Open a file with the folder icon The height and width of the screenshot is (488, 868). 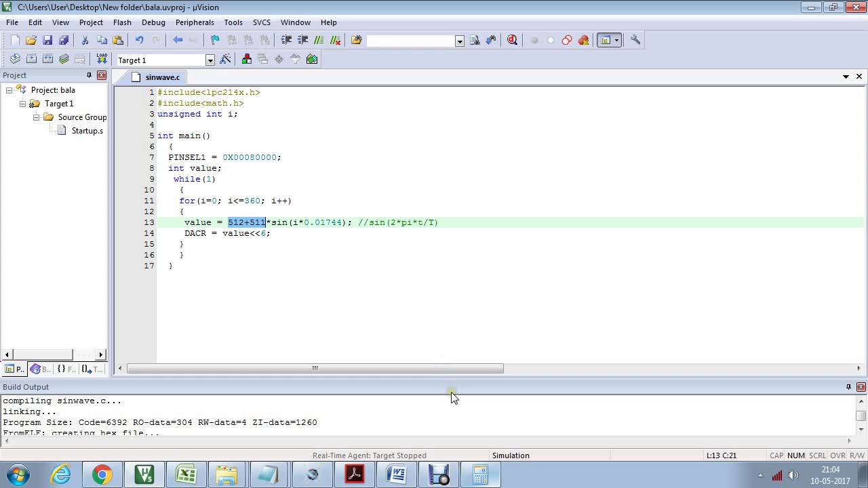point(31,40)
